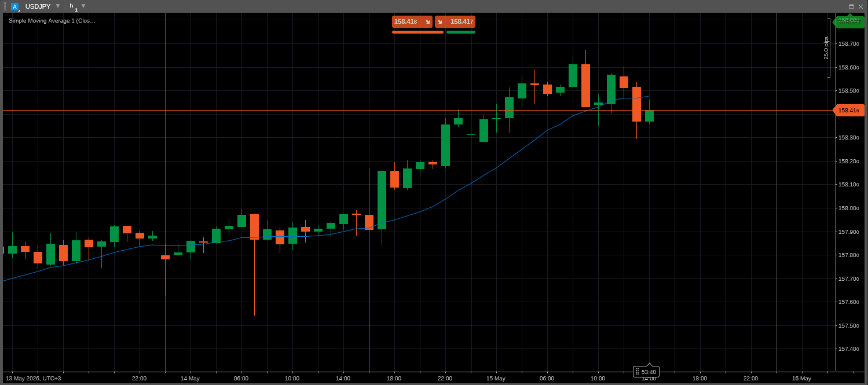868x385 pixels.
Task: Click the blue A chart link icon
Action: point(15,6)
